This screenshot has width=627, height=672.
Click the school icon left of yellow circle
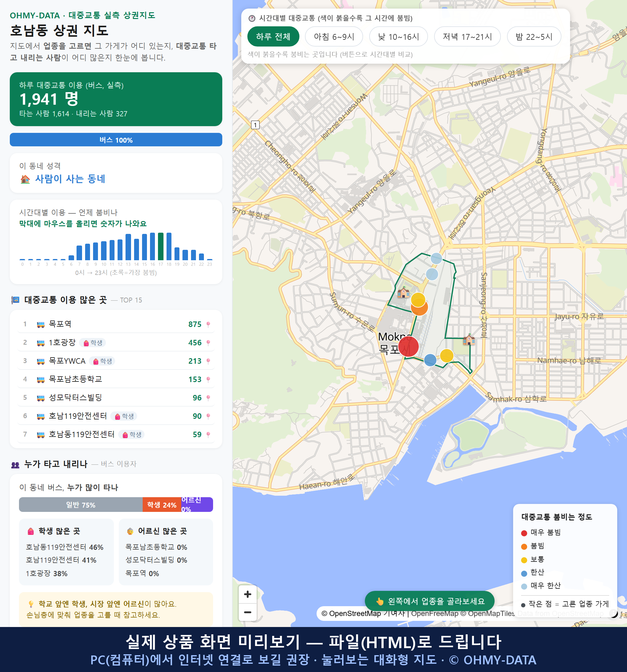click(403, 292)
